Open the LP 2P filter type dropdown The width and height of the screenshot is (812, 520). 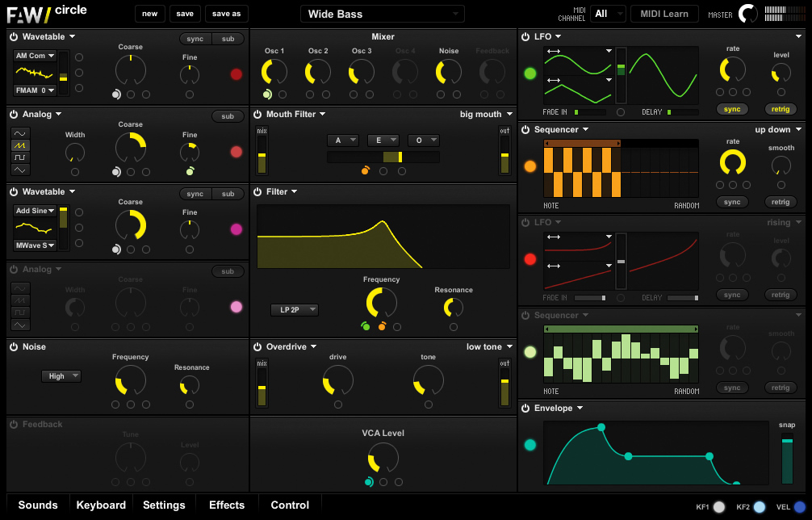pyautogui.click(x=295, y=310)
